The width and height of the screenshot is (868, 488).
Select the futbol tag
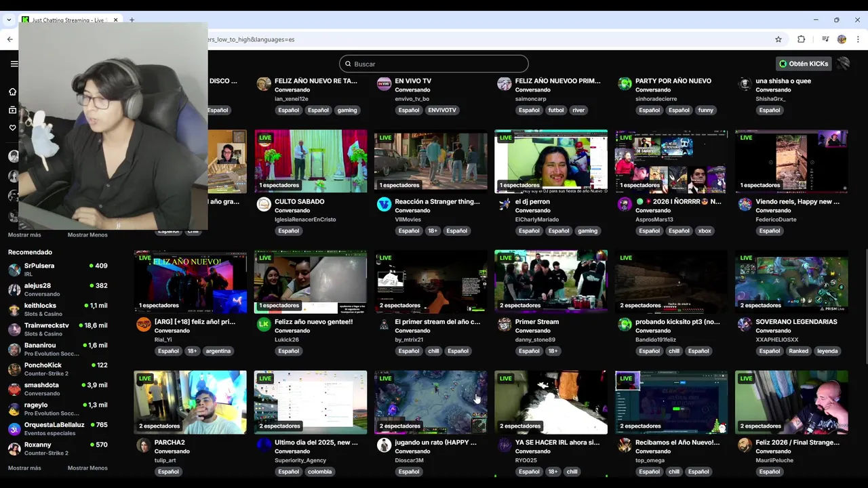pos(556,110)
